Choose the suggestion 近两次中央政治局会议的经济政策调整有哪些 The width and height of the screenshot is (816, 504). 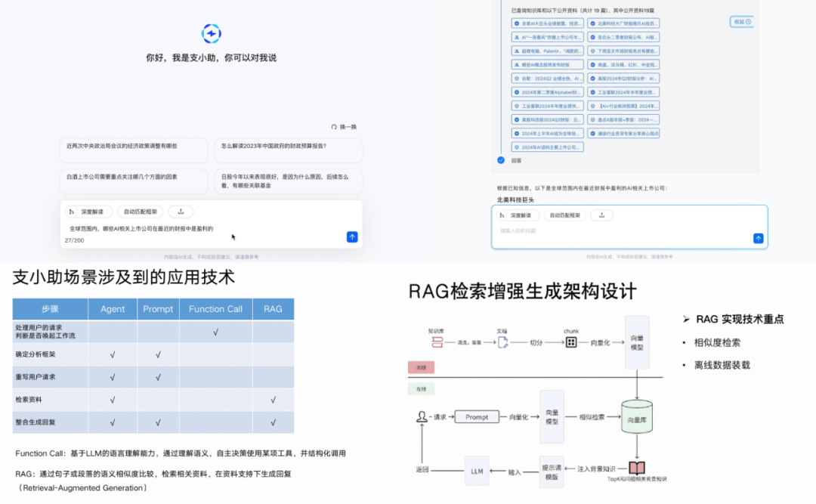[134, 150]
